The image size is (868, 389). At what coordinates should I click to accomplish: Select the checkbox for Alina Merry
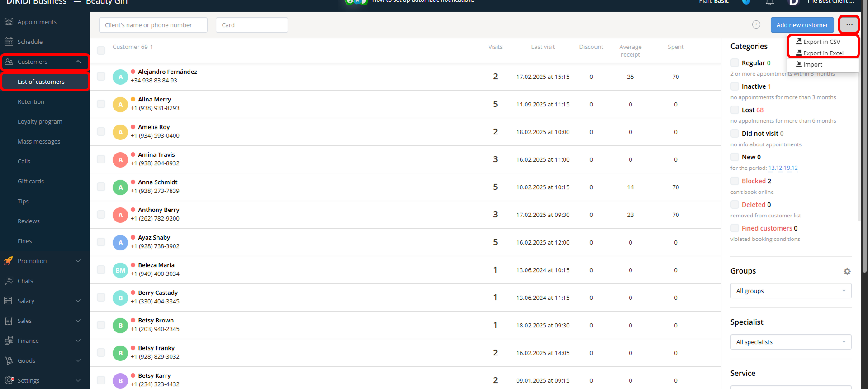click(101, 104)
